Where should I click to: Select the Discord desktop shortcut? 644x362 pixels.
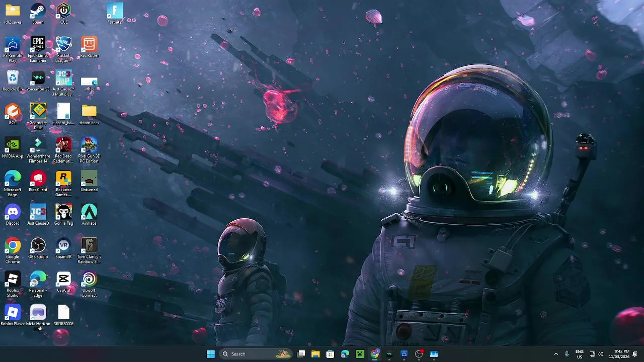pos(13,215)
